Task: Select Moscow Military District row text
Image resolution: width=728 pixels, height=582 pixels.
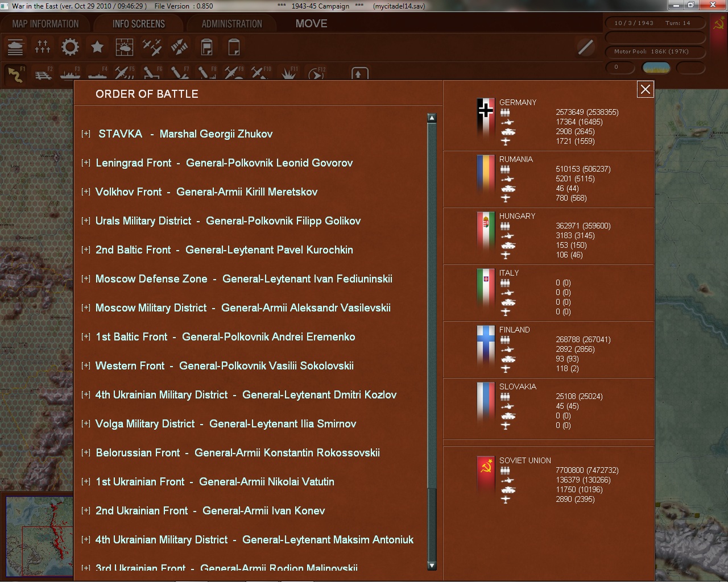Action: tap(243, 307)
